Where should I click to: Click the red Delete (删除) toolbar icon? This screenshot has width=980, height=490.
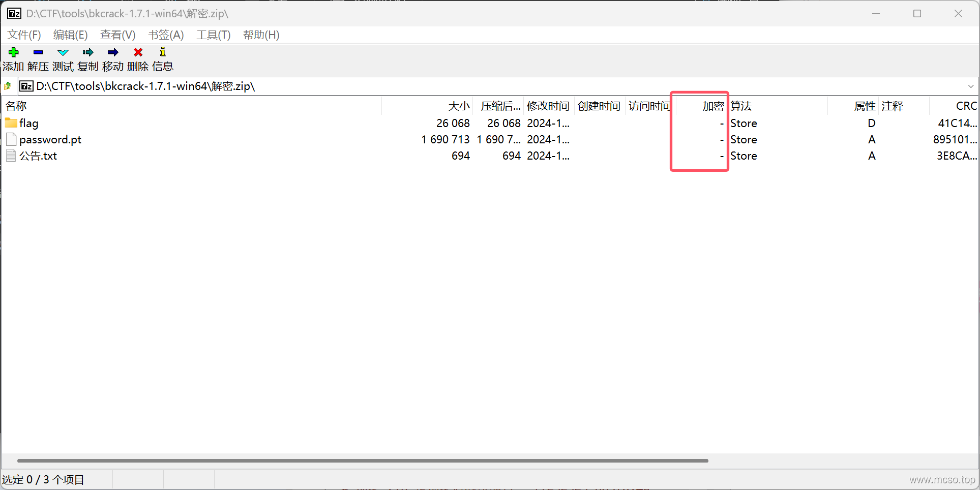(x=138, y=52)
